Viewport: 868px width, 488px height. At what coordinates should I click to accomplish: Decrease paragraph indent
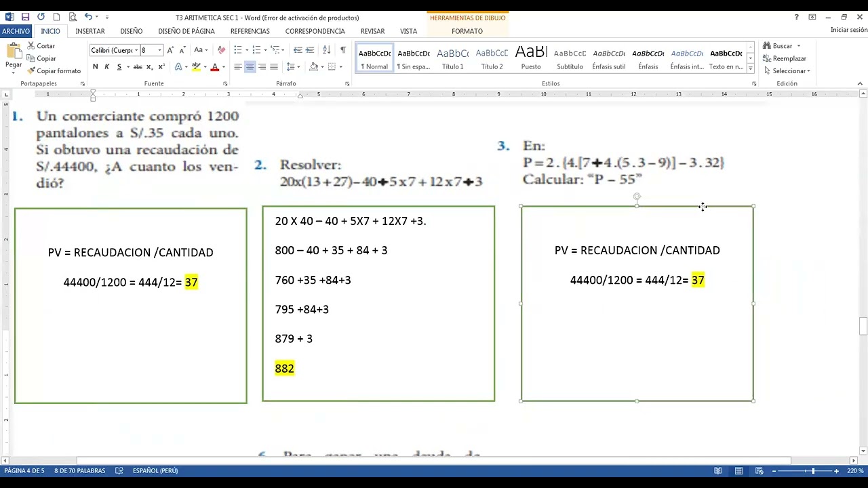click(298, 50)
